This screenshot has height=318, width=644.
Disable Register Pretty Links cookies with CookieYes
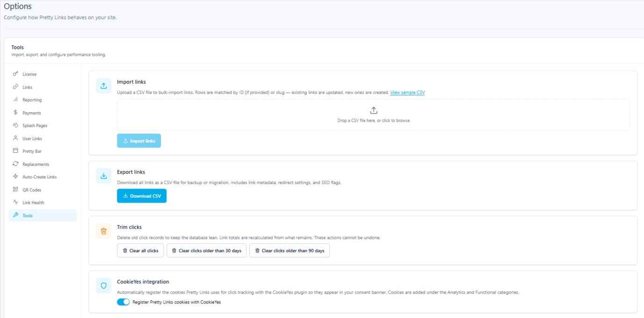point(123,302)
